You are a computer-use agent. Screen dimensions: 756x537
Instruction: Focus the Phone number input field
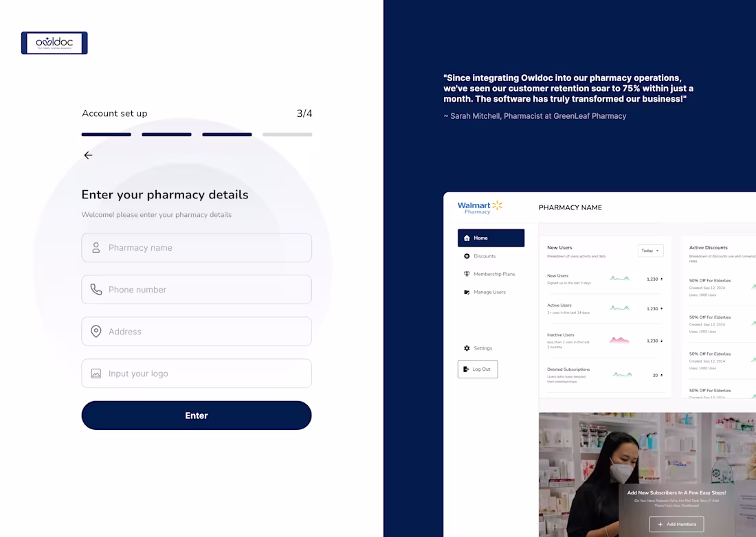click(x=197, y=290)
